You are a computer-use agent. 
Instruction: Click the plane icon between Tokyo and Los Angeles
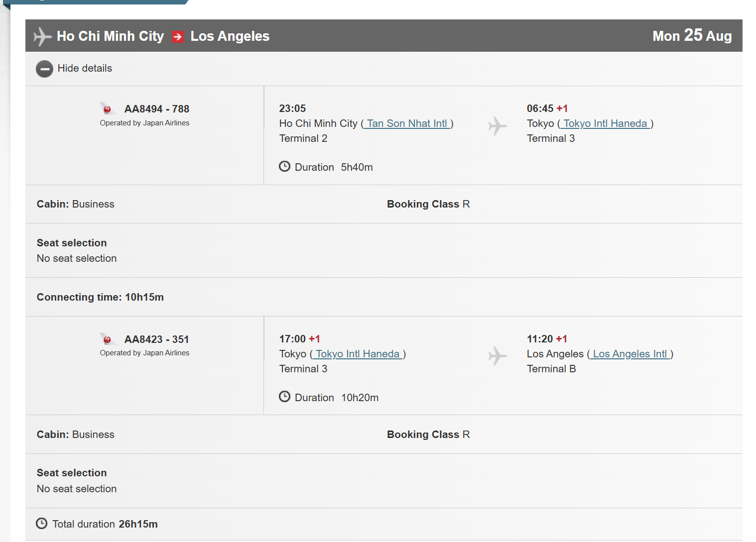coord(497,356)
